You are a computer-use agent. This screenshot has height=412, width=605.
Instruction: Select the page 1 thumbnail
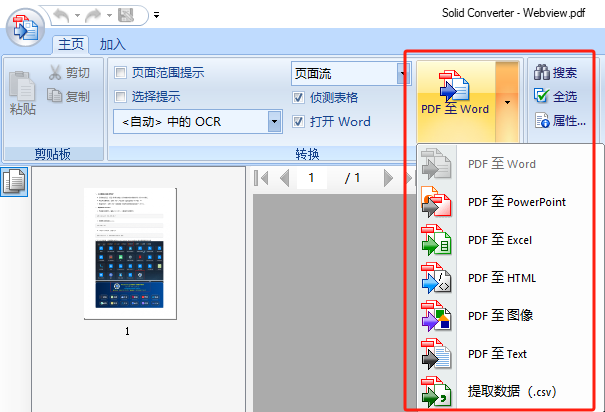(130, 254)
